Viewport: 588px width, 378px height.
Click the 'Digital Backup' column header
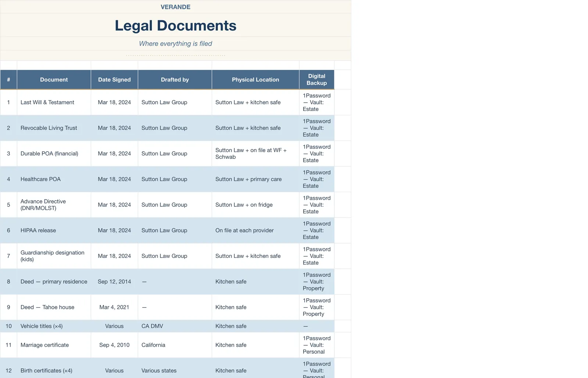coord(317,80)
